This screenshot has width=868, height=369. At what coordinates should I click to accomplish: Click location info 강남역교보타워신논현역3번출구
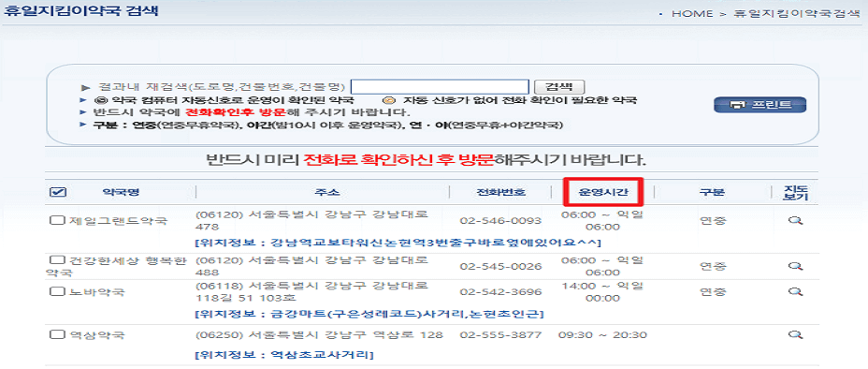click(398, 243)
